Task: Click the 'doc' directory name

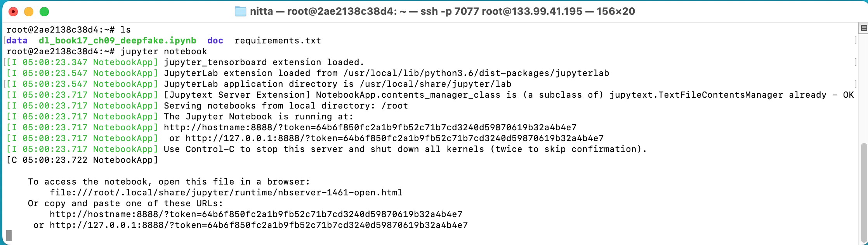Action: tap(215, 41)
